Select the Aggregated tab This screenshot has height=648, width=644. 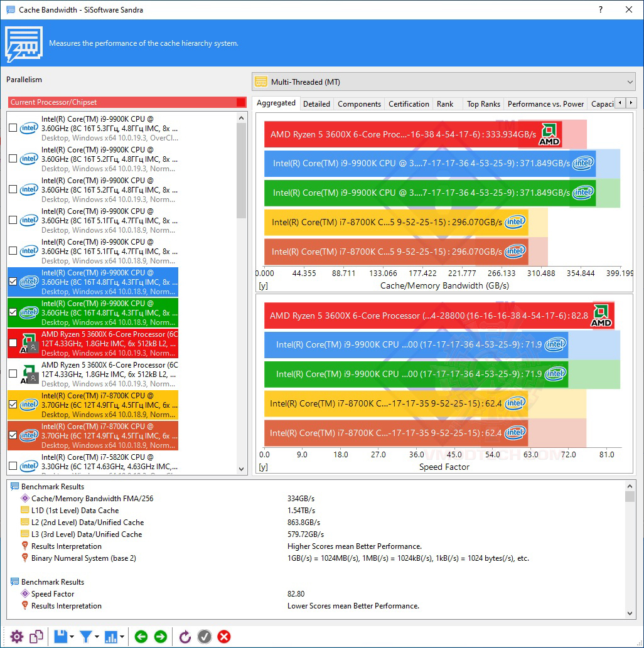[276, 103]
